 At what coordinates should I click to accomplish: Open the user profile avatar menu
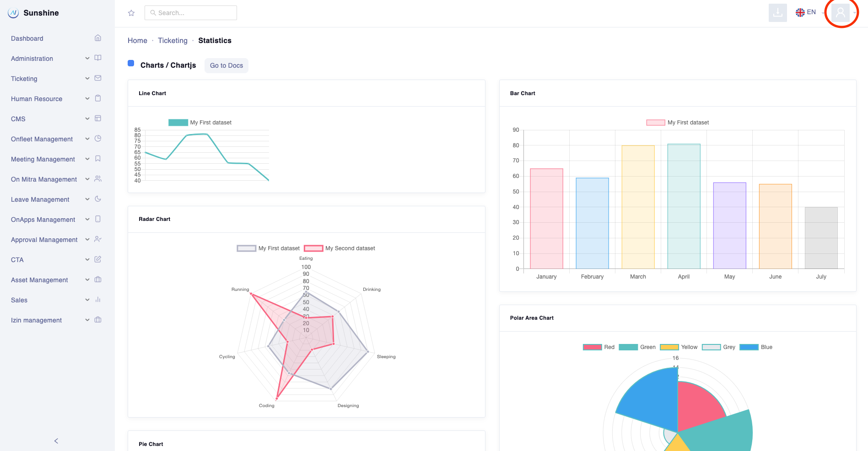coord(840,13)
